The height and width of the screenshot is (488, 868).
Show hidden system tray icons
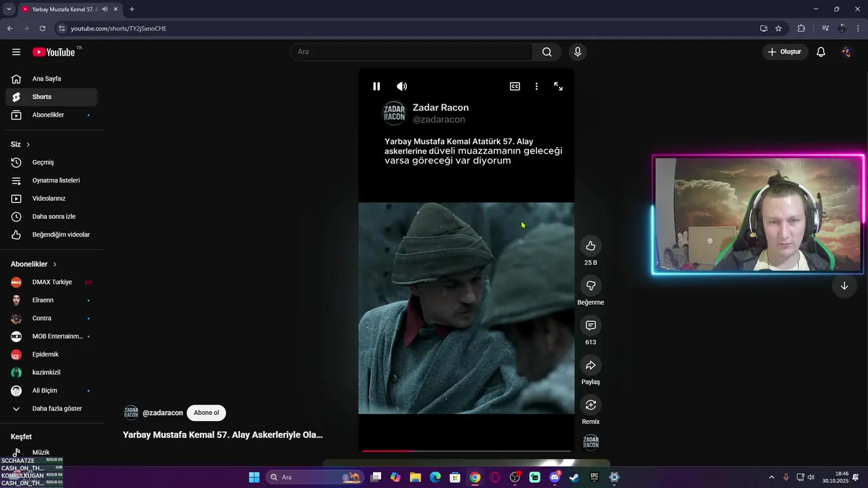pyautogui.click(x=771, y=477)
